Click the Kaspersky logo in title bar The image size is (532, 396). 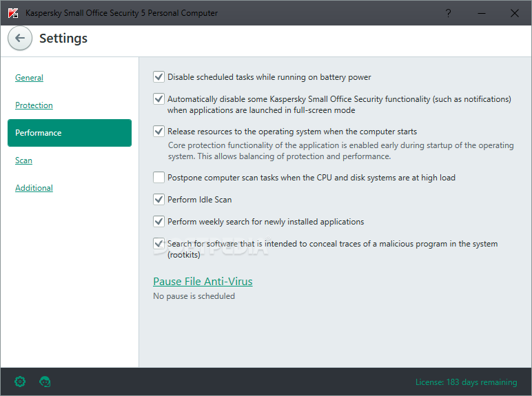pyautogui.click(x=13, y=13)
